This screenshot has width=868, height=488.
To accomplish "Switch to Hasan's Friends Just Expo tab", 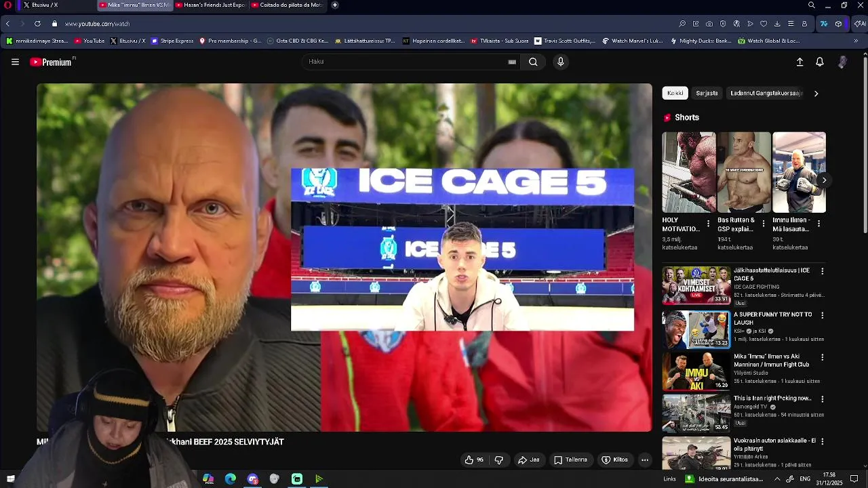I will 211,5.
